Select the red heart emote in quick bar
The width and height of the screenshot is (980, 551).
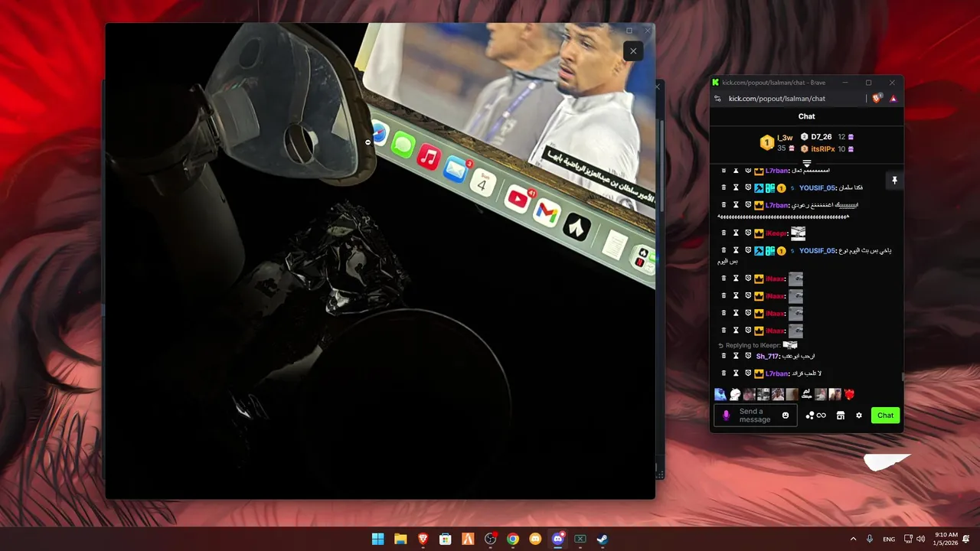point(849,394)
